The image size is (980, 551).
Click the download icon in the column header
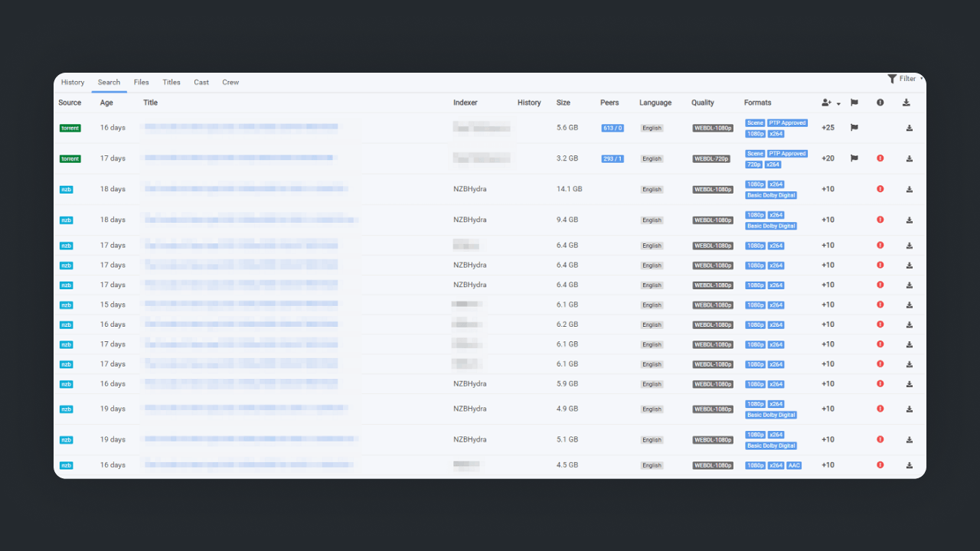pos(906,103)
